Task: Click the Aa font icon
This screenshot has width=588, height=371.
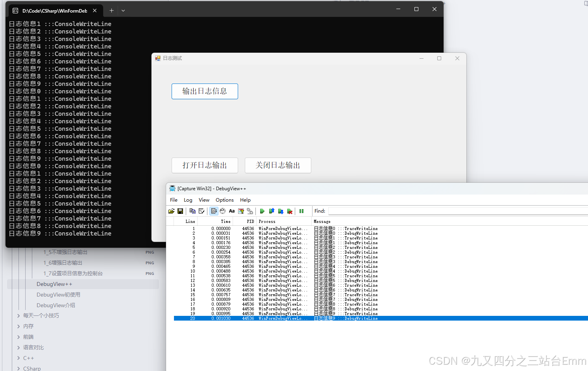Action: [232, 211]
